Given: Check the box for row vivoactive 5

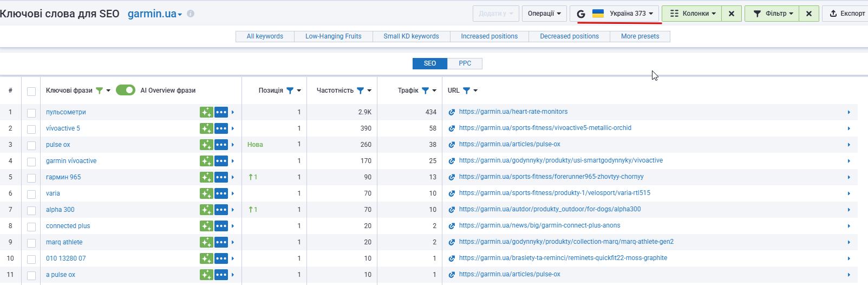Looking at the screenshot, I should 31,129.
